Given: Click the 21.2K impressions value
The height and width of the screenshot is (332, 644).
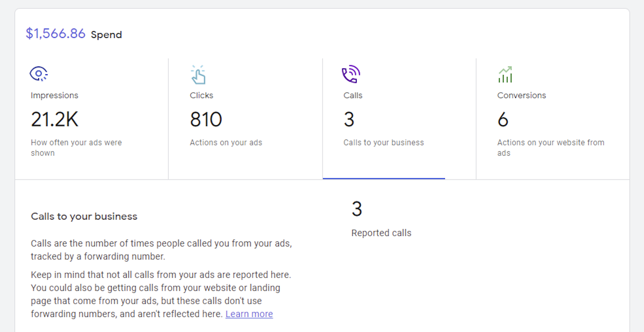Looking at the screenshot, I should point(54,119).
